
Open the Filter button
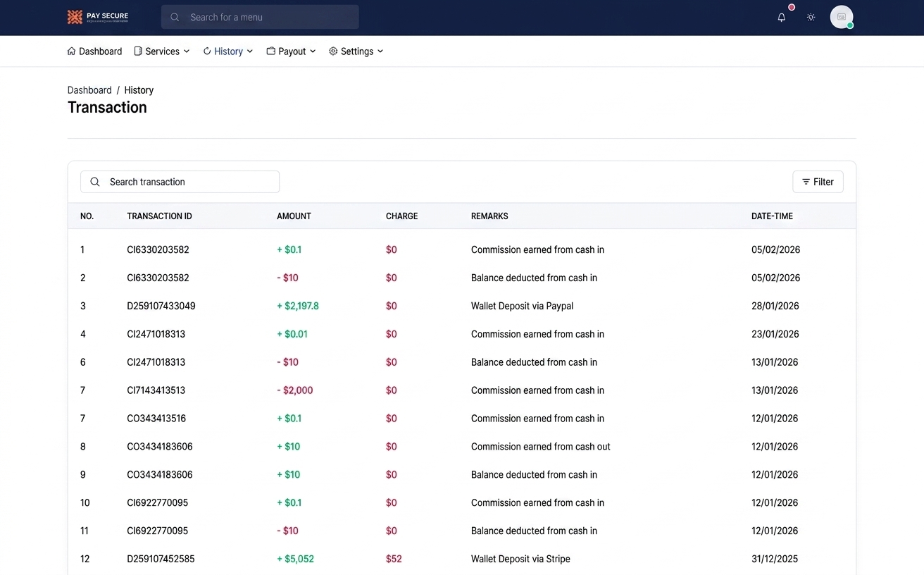click(x=818, y=182)
